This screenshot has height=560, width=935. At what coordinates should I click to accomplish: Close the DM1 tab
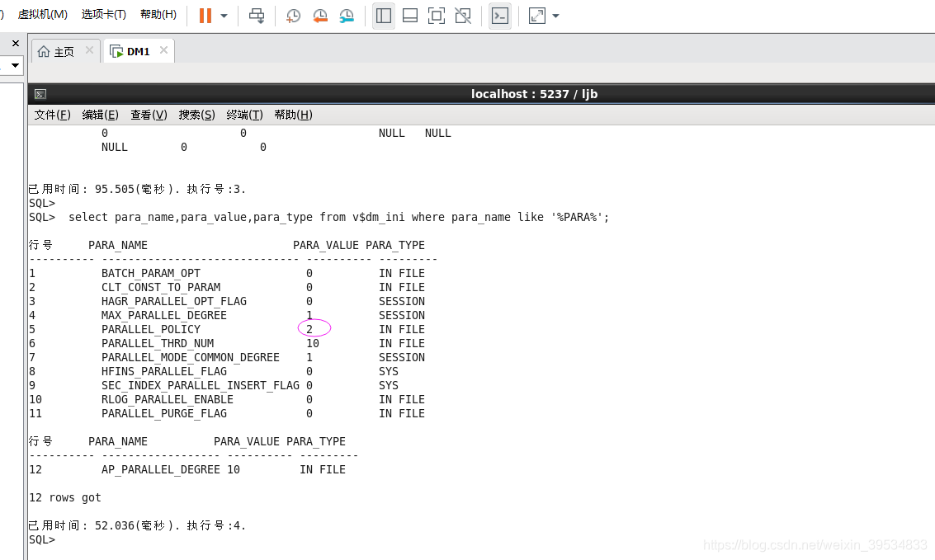click(163, 50)
